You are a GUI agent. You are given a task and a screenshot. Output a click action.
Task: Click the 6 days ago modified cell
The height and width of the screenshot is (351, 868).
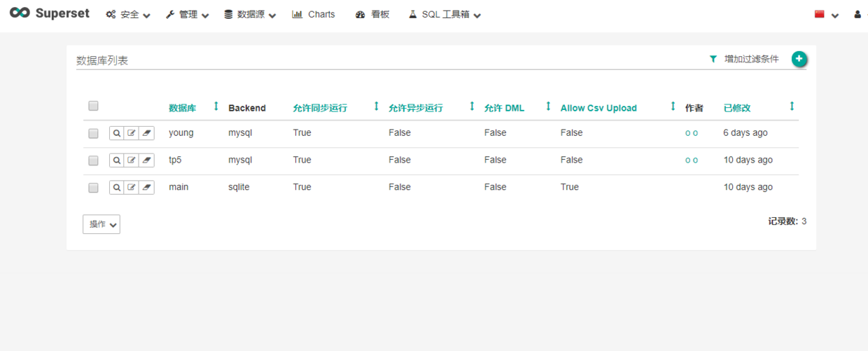pos(745,132)
